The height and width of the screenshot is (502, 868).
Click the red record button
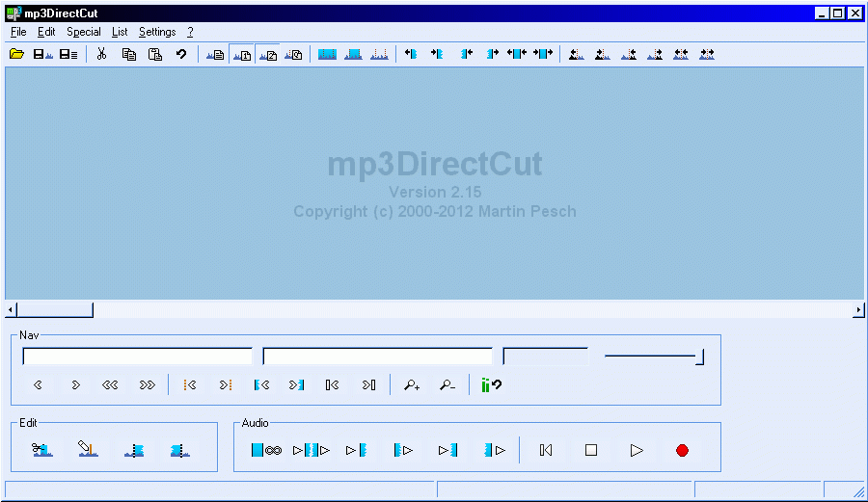682,451
